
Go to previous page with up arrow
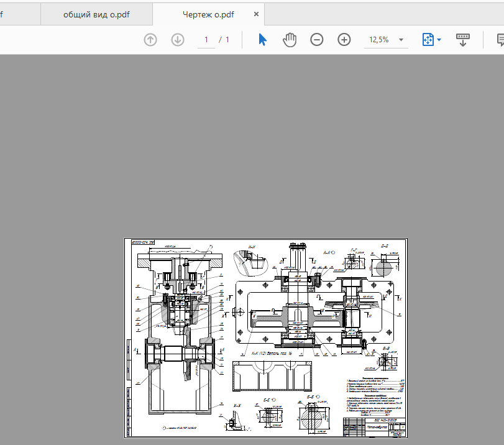click(x=150, y=40)
